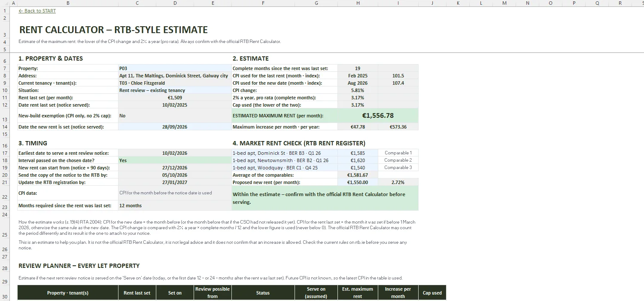Select the '12 months' required cell
This screenshot has height=301, width=644.
pos(175,206)
